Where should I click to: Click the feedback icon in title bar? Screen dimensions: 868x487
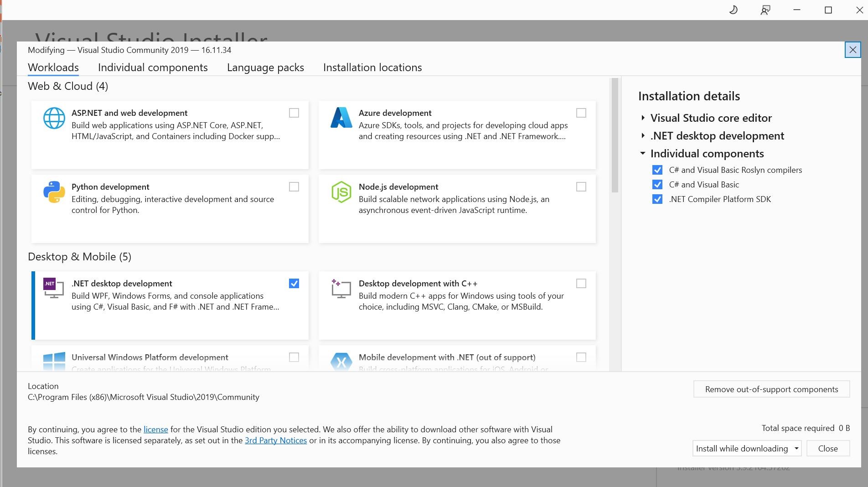765,10
